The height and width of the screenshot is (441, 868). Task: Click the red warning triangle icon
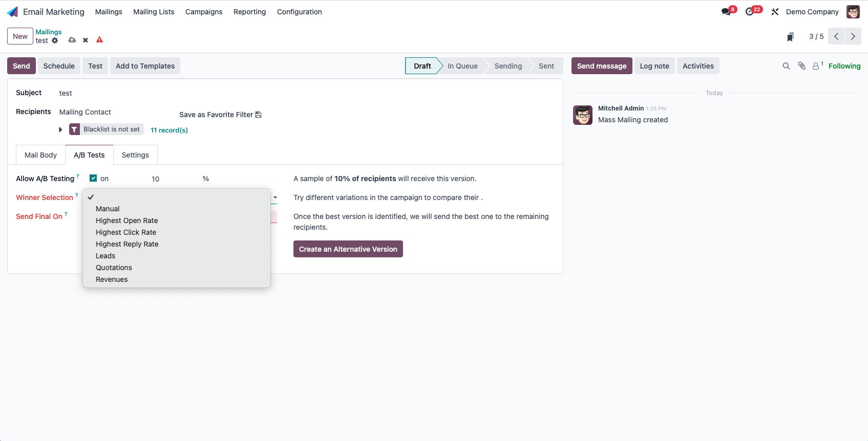tap(100, 39)
